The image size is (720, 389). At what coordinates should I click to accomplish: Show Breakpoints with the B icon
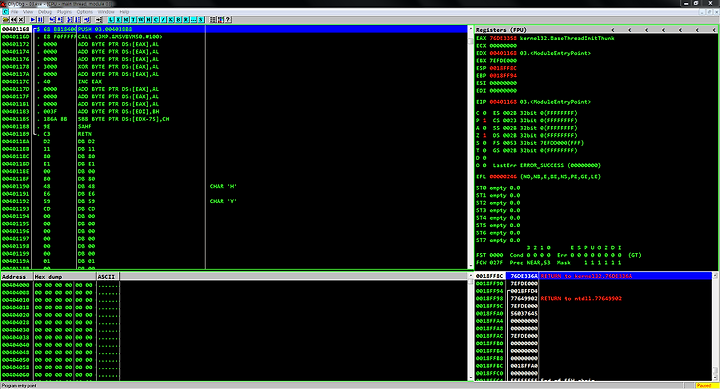click(x=178, y=20)
